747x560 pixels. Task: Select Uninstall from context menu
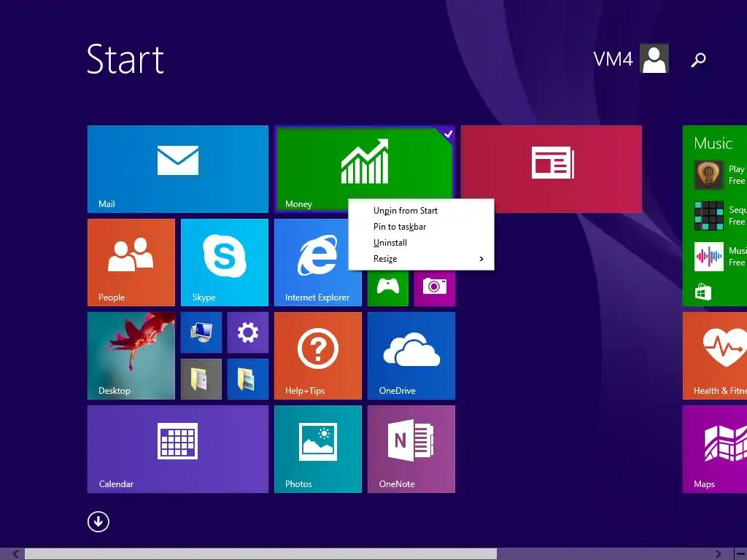[390, 243]
